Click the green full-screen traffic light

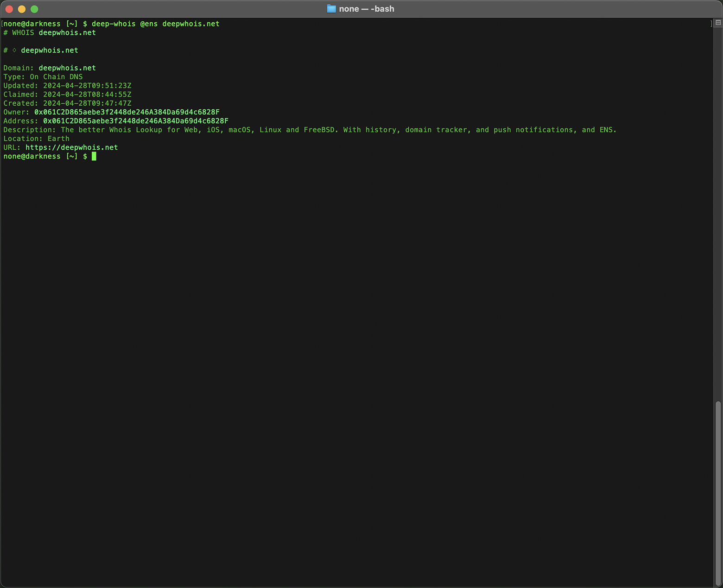(34, 9)
